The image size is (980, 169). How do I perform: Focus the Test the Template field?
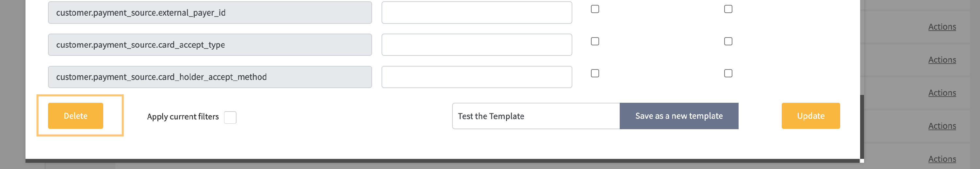tap(536, 116)
